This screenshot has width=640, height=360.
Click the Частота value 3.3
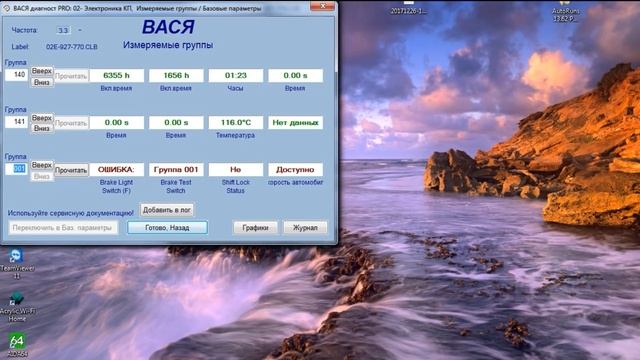63,30
